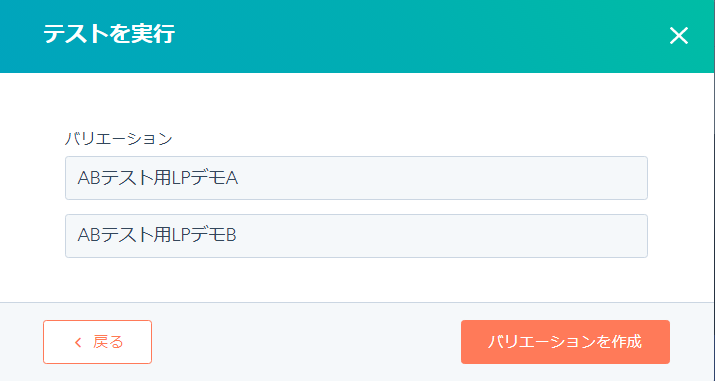Close the テストを実行 dialog with X

679,36
